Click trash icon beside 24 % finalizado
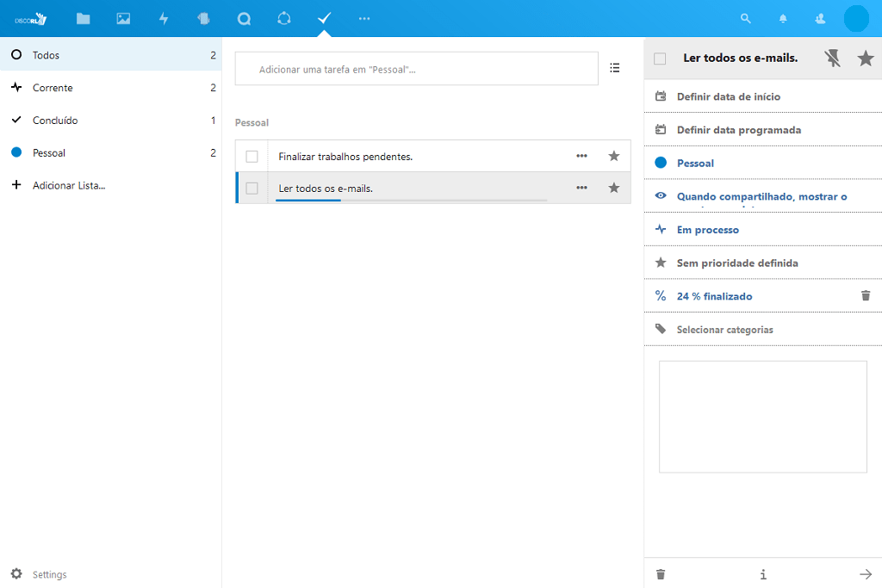Image resolution: width=882 pixels, height=588 pixels. pyautogui.click(x=866, y=295)
